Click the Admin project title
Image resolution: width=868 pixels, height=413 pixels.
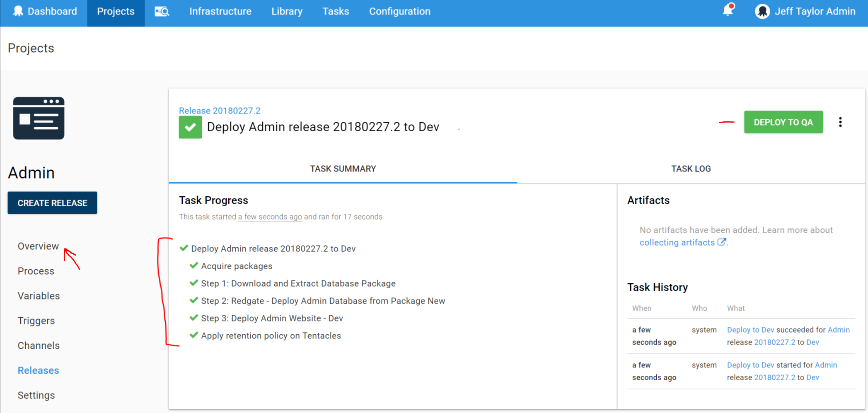[31, 173]
